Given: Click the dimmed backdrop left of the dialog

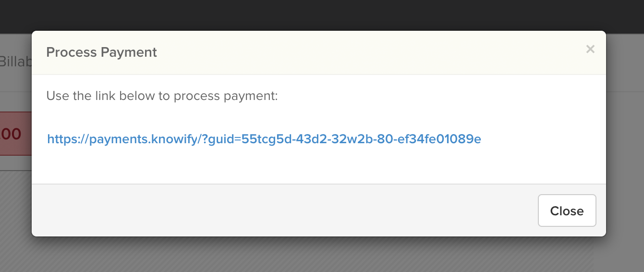Looking at the screenshot, I should [x=15, y=207].
